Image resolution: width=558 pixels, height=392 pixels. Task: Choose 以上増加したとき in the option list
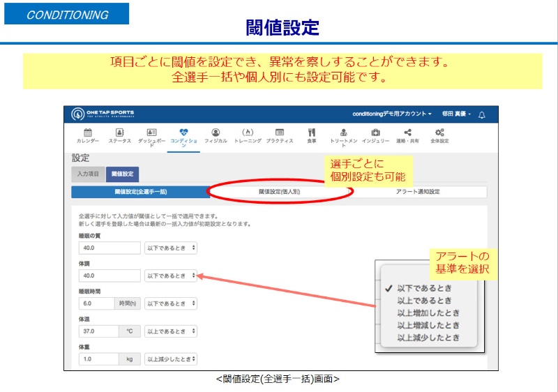click(428, 312)
